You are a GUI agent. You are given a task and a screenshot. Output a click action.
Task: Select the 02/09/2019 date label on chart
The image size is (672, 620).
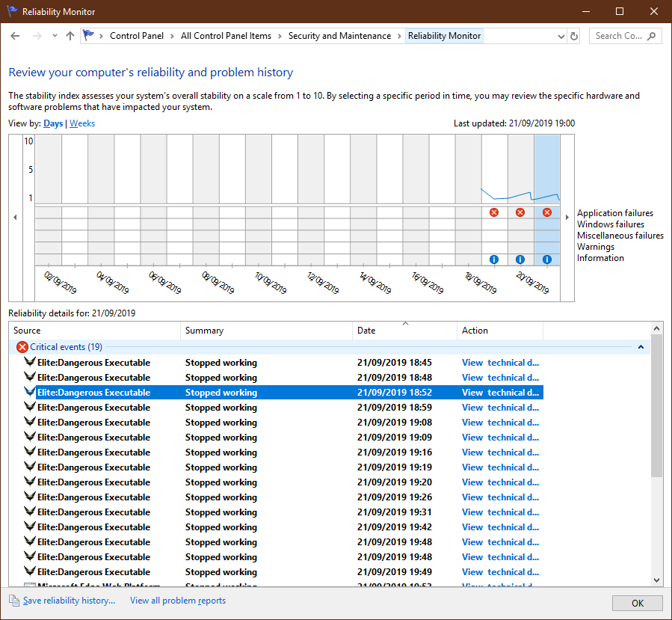tap(61, 282)
